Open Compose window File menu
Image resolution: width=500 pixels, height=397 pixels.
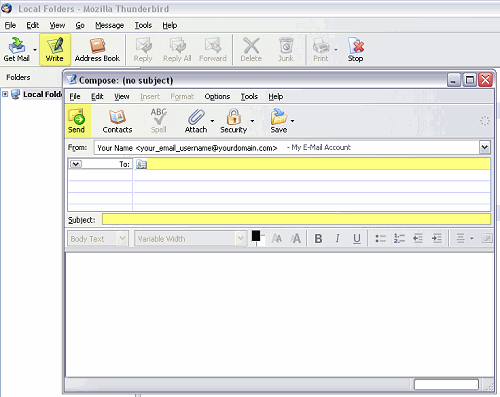pyautogui.click(x=75, y=97)
